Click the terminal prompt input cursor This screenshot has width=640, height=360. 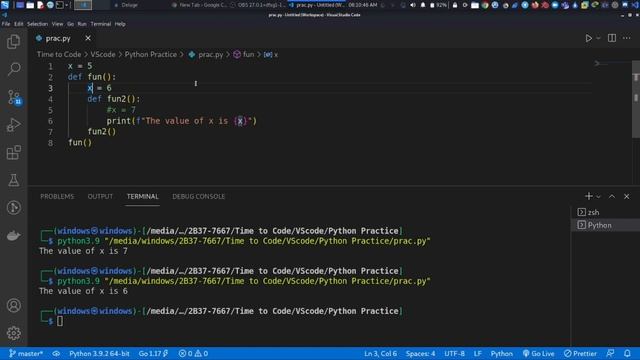60,321
